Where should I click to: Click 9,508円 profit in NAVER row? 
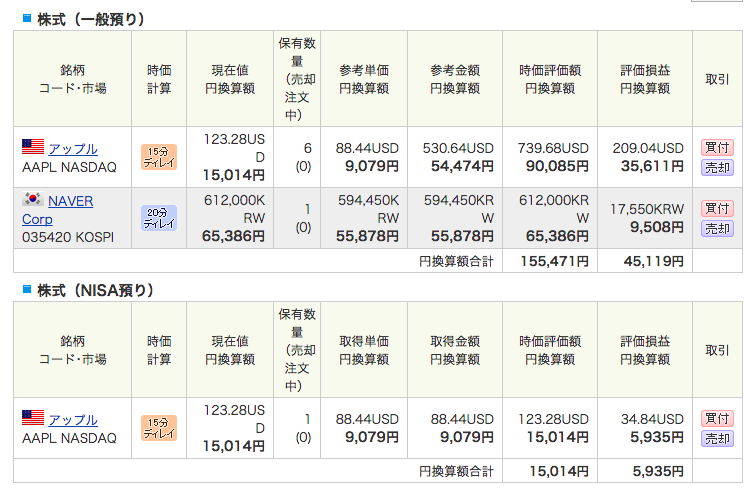pyautogui.click(x=657, y=227)
